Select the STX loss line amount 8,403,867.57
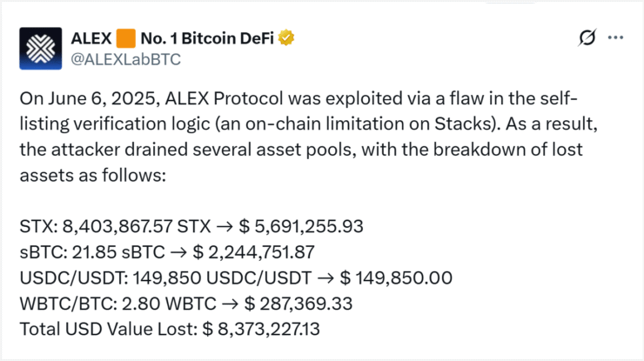644x361 pixels. pyautogui.click(x=117, y=227)
